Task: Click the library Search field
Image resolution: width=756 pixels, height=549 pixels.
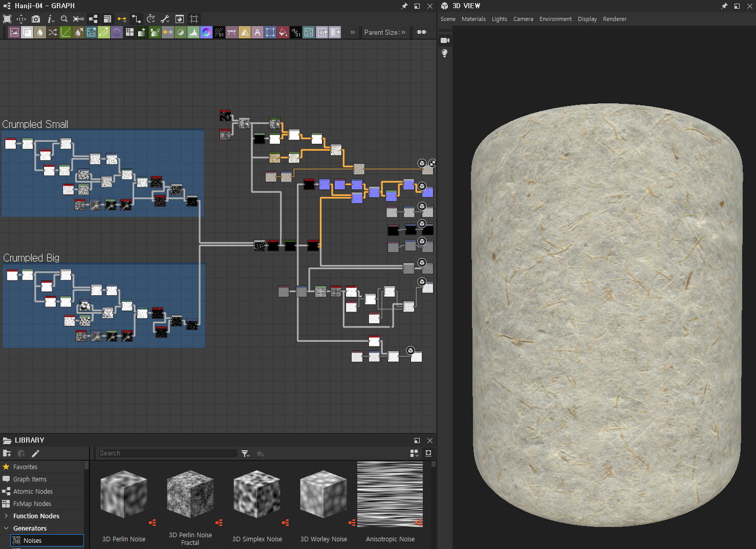Action: coord(167,453)
